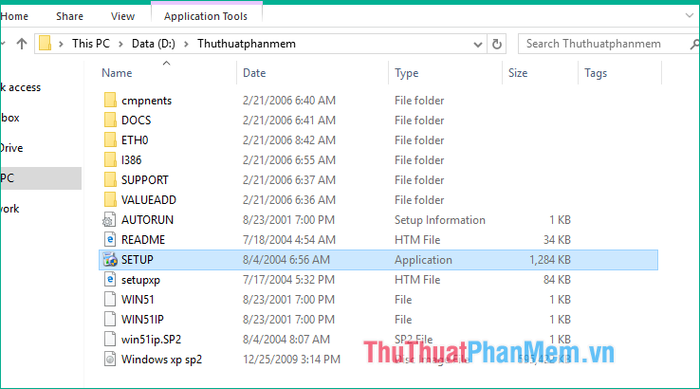Select the ETH0 folder icon
Screen dimensions: 700x389
point(110,140)
